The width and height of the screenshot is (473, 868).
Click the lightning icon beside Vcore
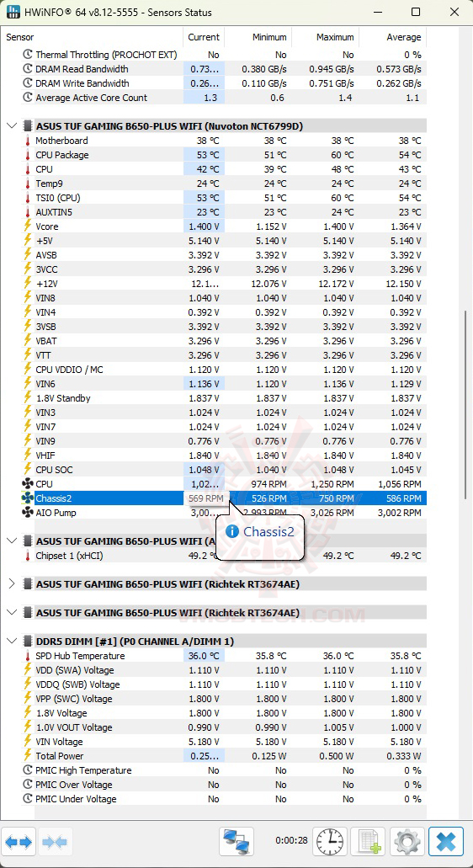click(x=27, y=226)
